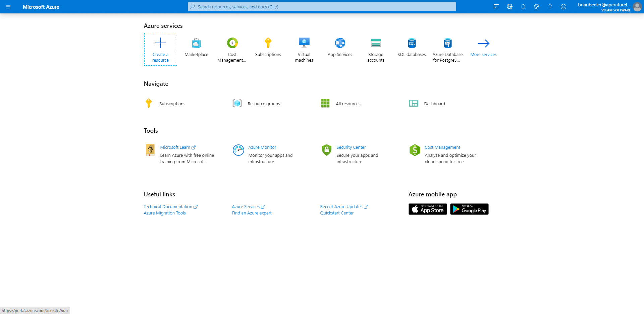Open the Azure Migration Tools link
644x314 pixels.
pyautogui.click(x=165, y=213)
